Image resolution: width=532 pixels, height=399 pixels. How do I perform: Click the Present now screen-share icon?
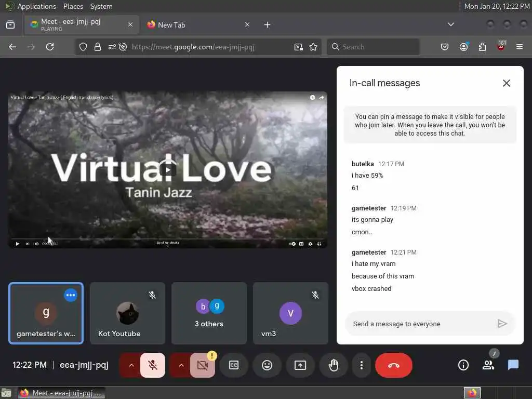300,365
